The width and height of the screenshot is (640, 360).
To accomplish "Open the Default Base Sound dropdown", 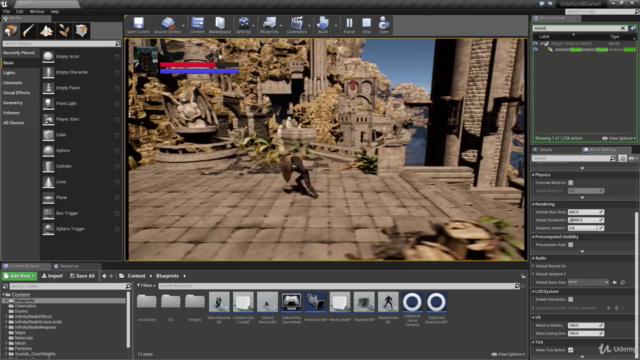I will (588, 282).
